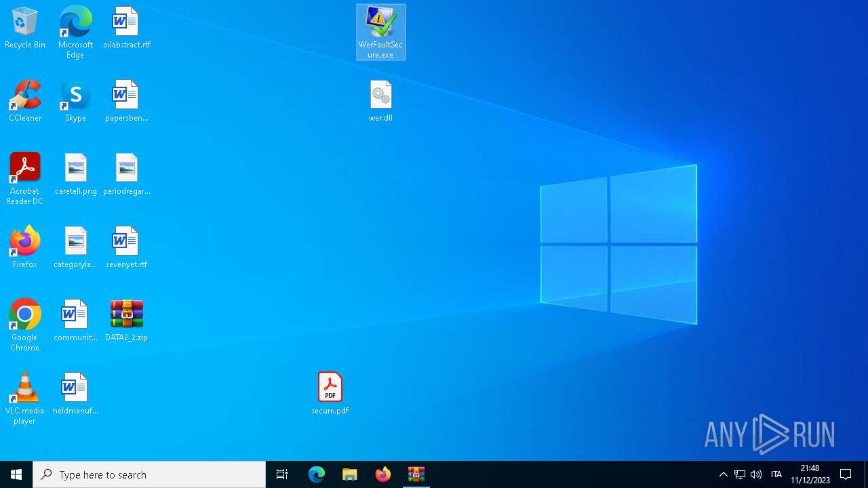Open the Recycle Bin icon
This screenshot has height=488, width=868.
pyautogui.click(x=25, y=28)
